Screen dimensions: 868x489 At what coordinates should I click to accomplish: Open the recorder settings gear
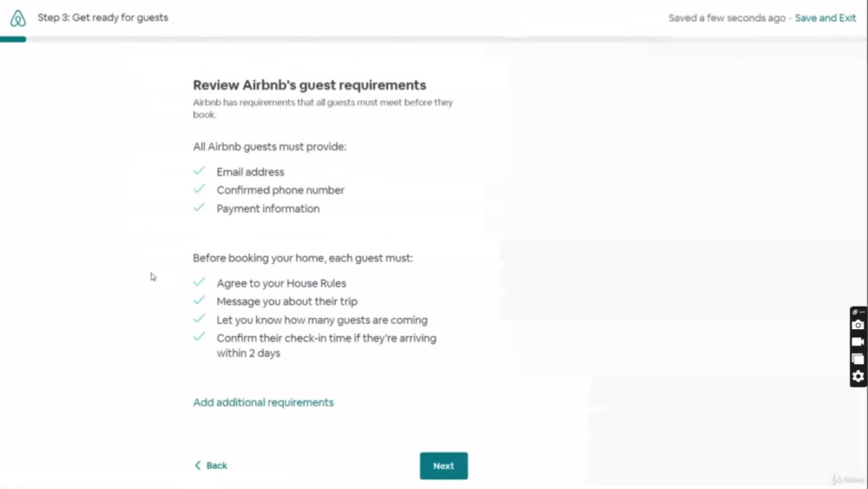(x=858, y=377)
